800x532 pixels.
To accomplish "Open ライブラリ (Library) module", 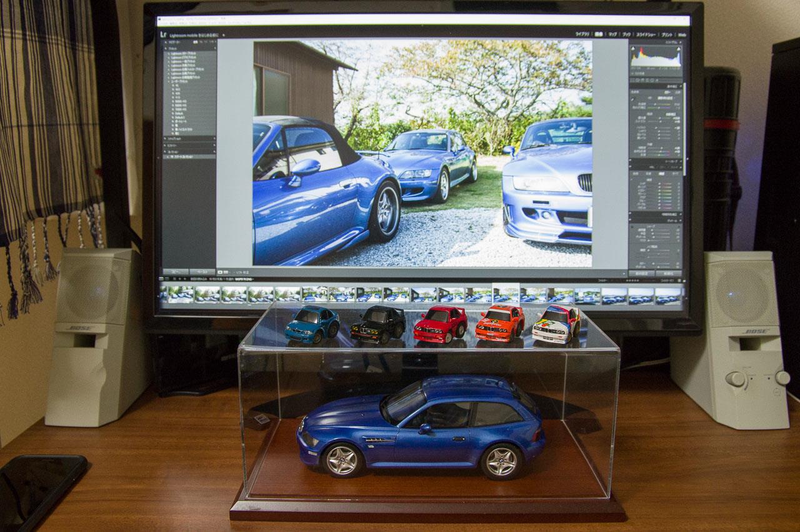I will pyautogui.click(x=582, y=34).
